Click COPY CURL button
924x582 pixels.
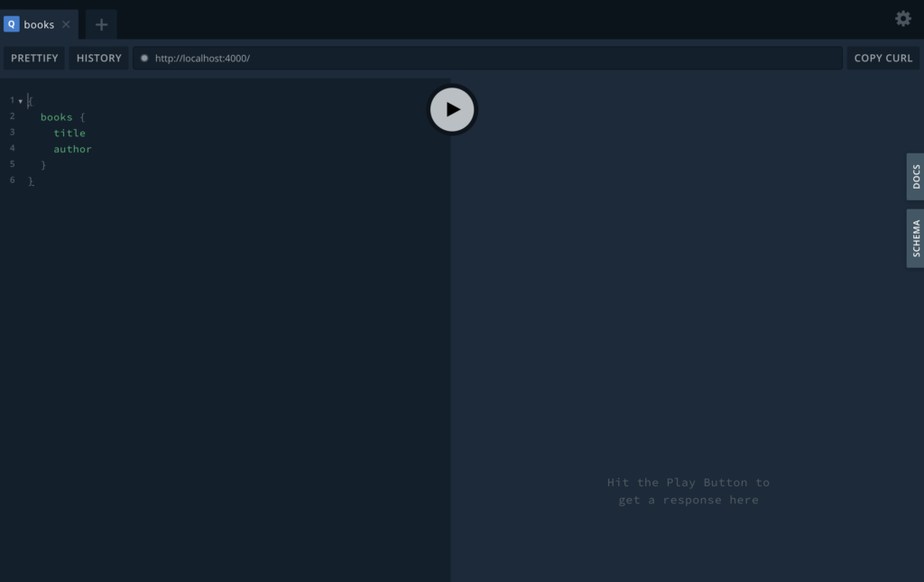[882, 58]
